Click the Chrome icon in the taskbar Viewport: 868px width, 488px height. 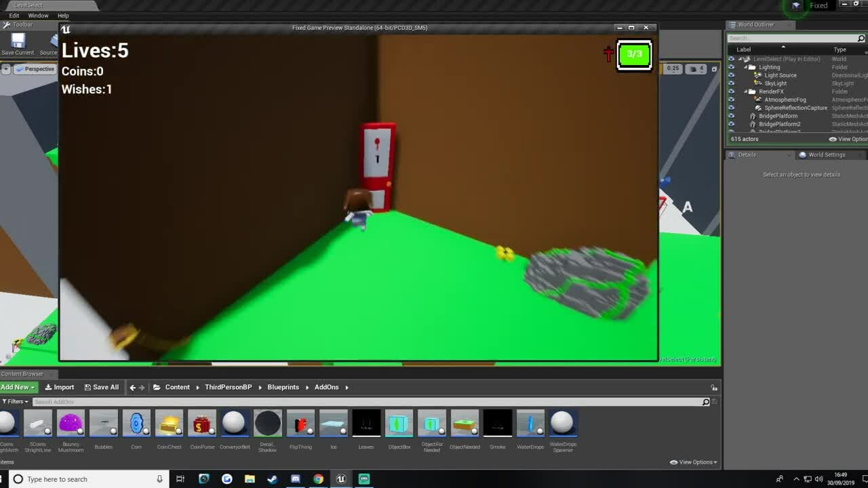click(318, 479)
